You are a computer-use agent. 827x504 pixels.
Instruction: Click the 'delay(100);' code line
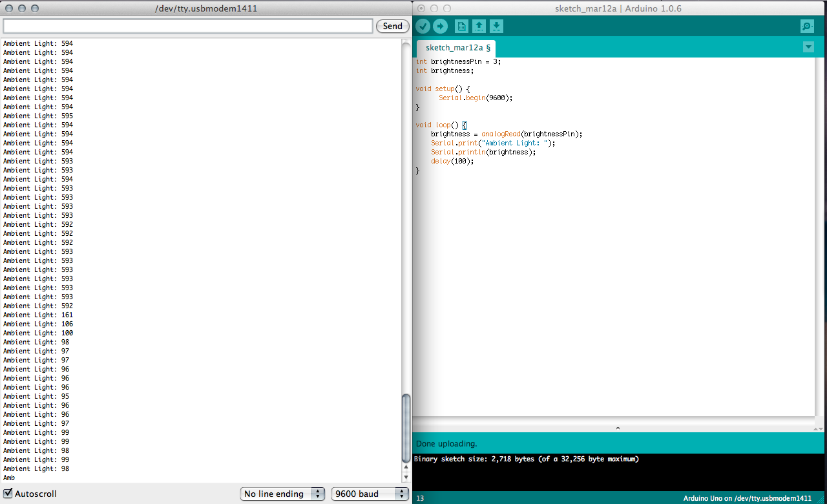(452, 161)
